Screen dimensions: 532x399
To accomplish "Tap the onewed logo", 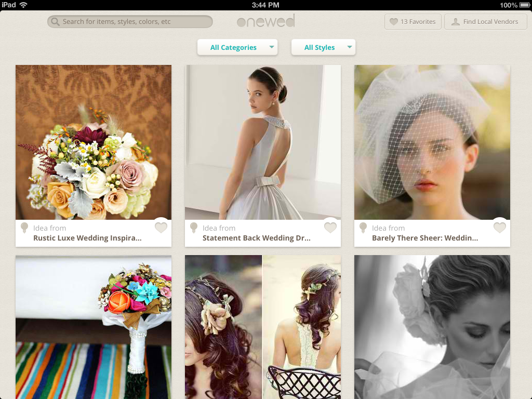I will (x=265, y=21).
